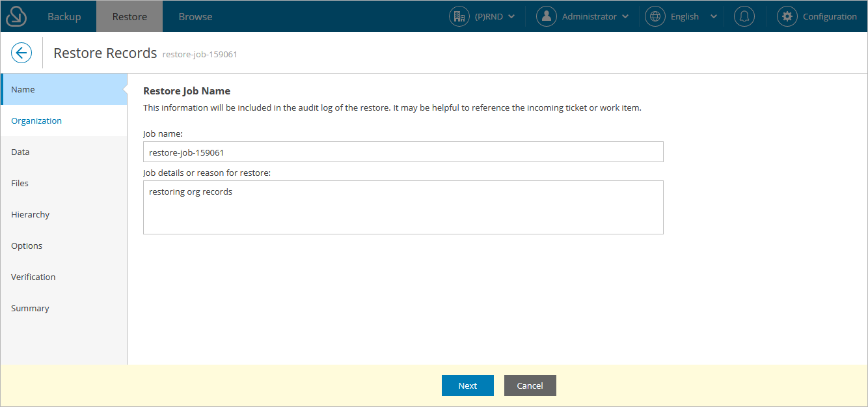Screen dimensions: 868x407
Task: Click the Restore Records page title
Action: tap(105, 53)
